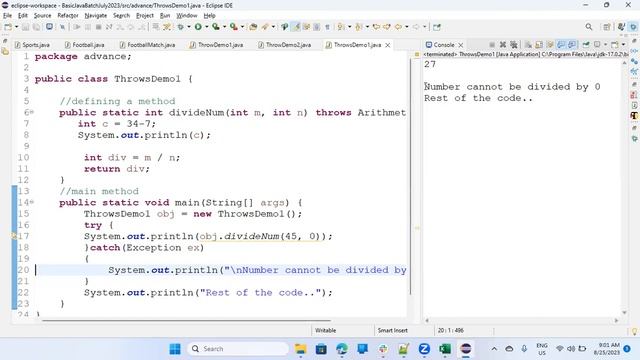Toggle Scroll Lock in Console toolbar
Viewport: 640px width, 360px height.
tap(539, 44)
